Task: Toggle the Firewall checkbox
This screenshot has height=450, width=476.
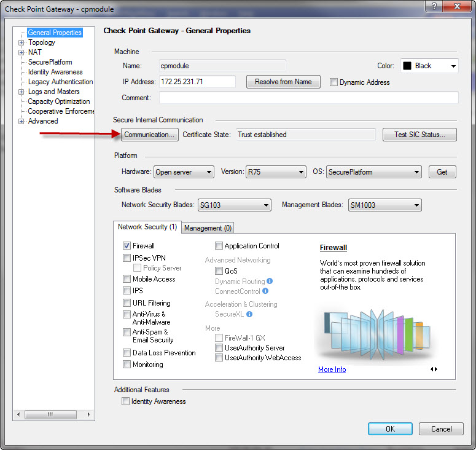Action: (x=127, y=245)
